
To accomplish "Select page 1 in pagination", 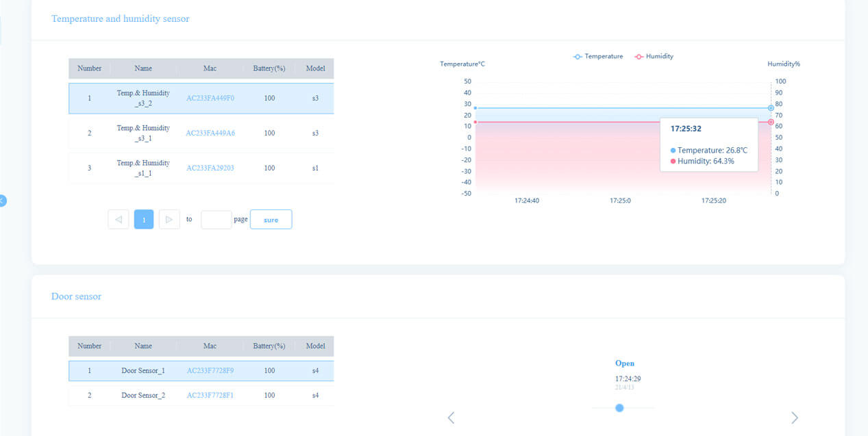I will pyautogui.click(x=144, y=219).
